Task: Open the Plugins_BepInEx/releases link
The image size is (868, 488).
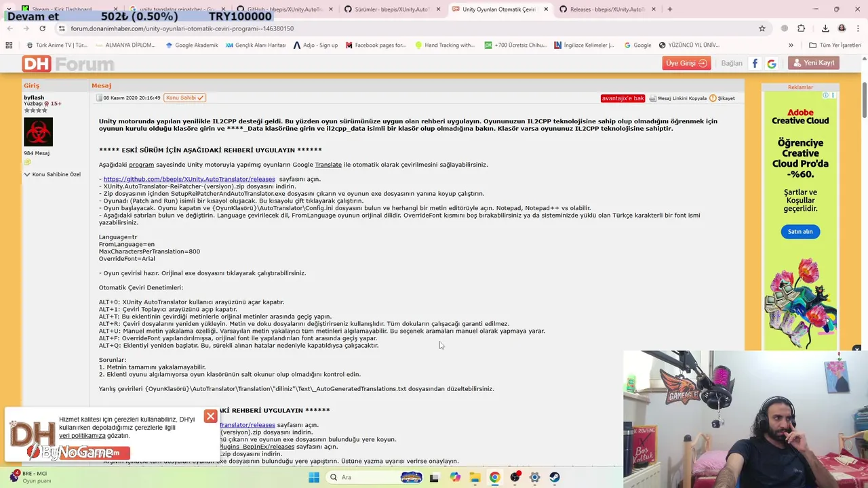Action: point(257,447)
